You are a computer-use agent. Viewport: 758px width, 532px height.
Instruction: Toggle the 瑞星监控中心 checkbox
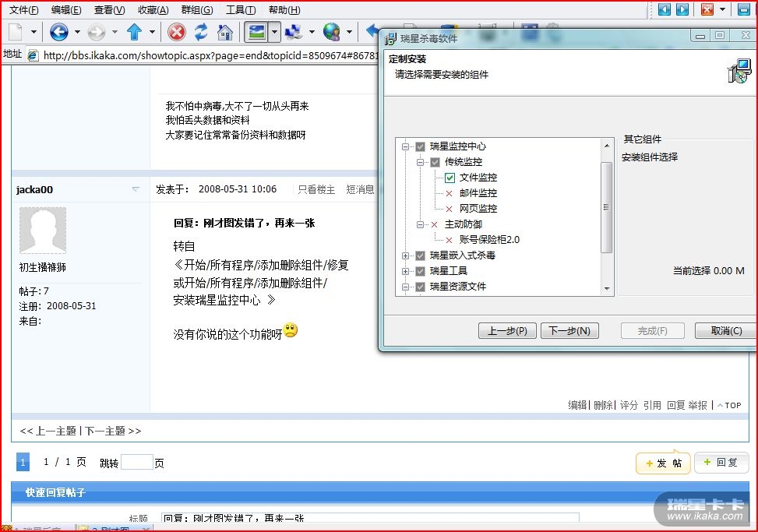pyautogui.click(x=420, y=146)
